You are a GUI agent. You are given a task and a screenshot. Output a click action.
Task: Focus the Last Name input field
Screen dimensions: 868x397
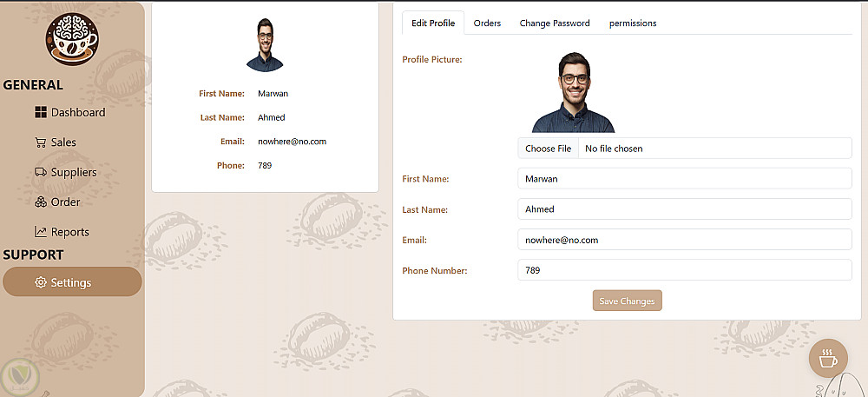[x=685, y=209]
